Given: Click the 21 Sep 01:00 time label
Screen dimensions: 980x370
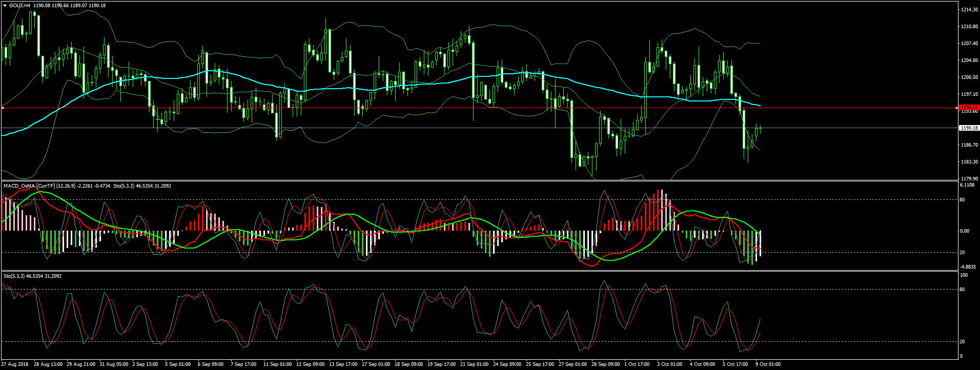Looking at the screenshot, I should pyautogui.click(x=475, y=364).
